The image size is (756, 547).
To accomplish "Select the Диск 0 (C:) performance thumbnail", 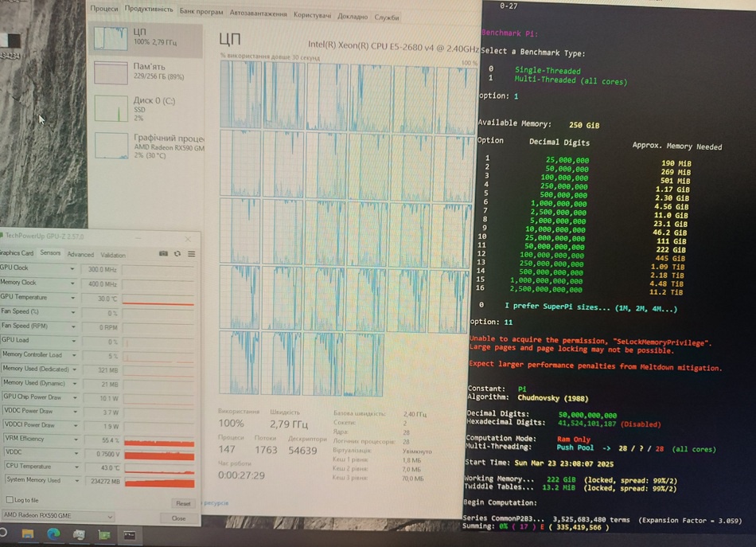I will point(146,108).
